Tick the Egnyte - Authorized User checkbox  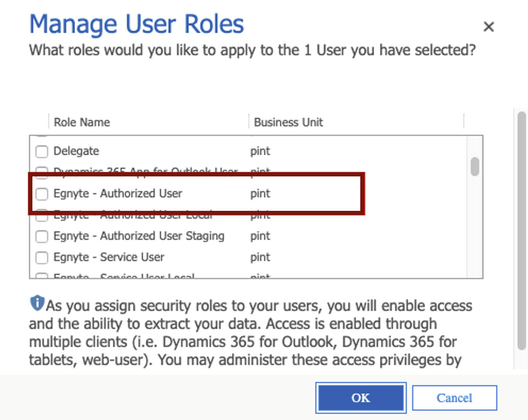pyautogui.click(x=42, y=194)
